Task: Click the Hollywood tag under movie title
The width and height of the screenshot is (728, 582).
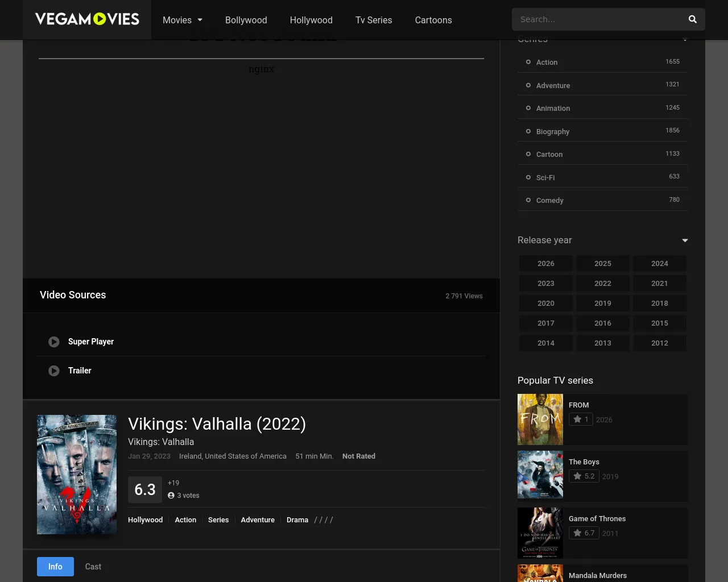Action: 146,520
